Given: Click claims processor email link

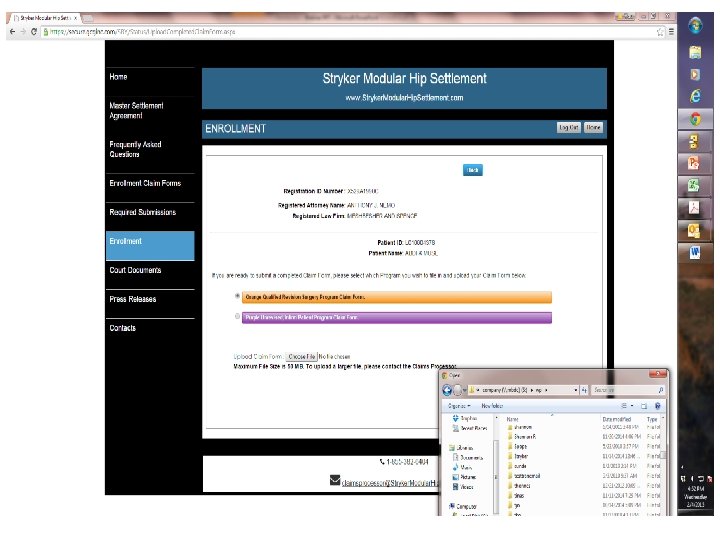Looking at the screenshot, I should 390,483.
